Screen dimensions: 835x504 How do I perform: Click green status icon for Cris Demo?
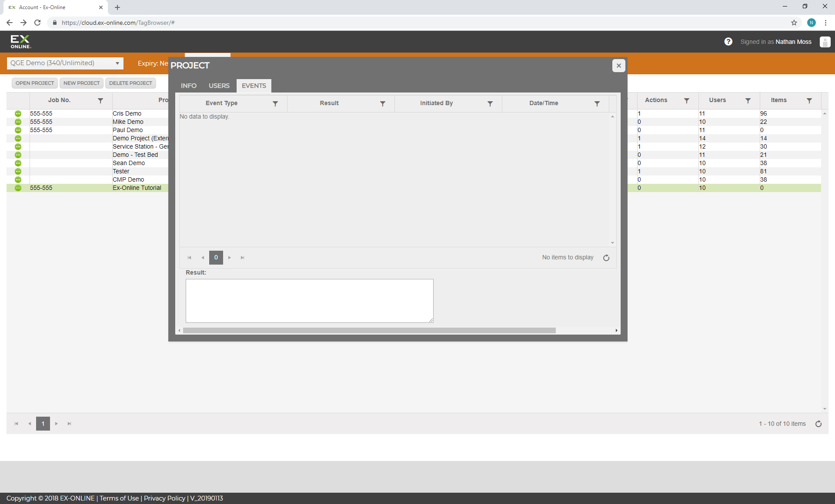18,113
